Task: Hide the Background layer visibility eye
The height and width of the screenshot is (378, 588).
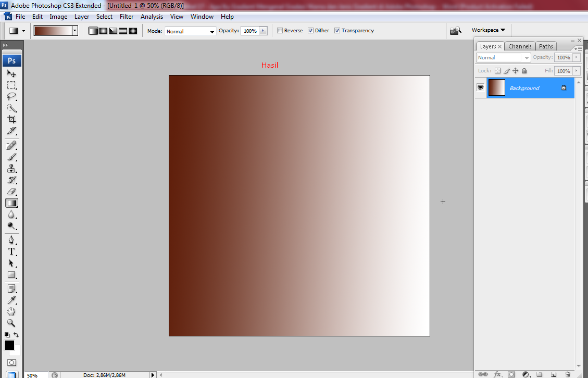Action: click(x=480, y=87)
